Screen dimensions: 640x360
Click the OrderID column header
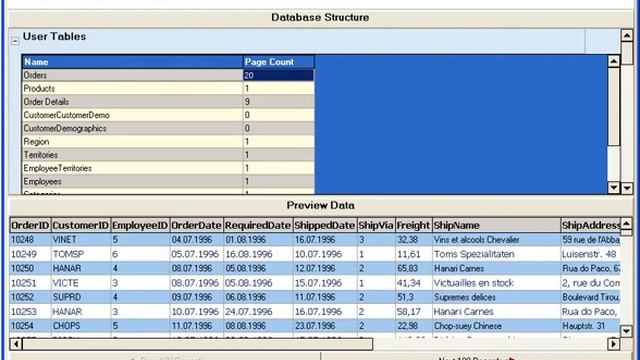tap(30, 225)
